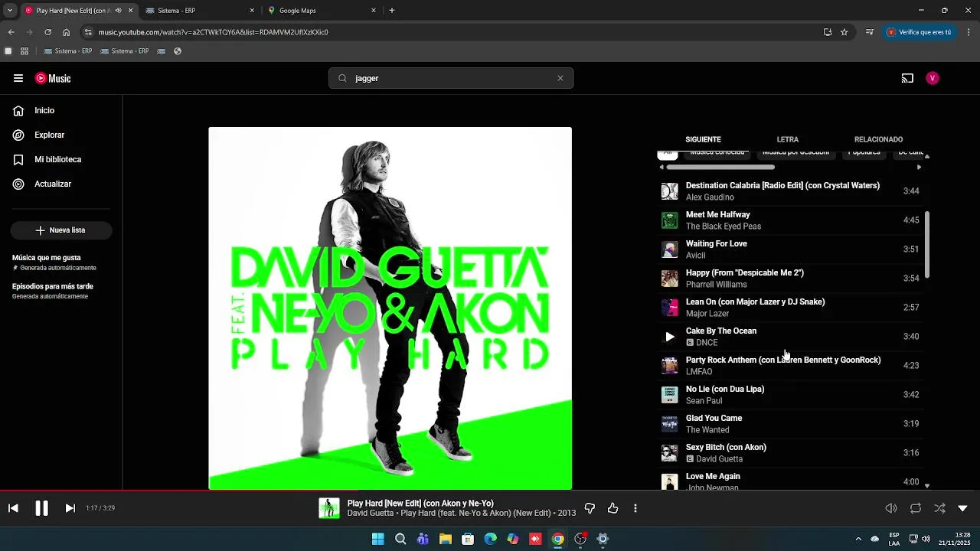Screen dimensions: 980x551
Task: Seek using the red progress bar
Action: tap(490, 491)
